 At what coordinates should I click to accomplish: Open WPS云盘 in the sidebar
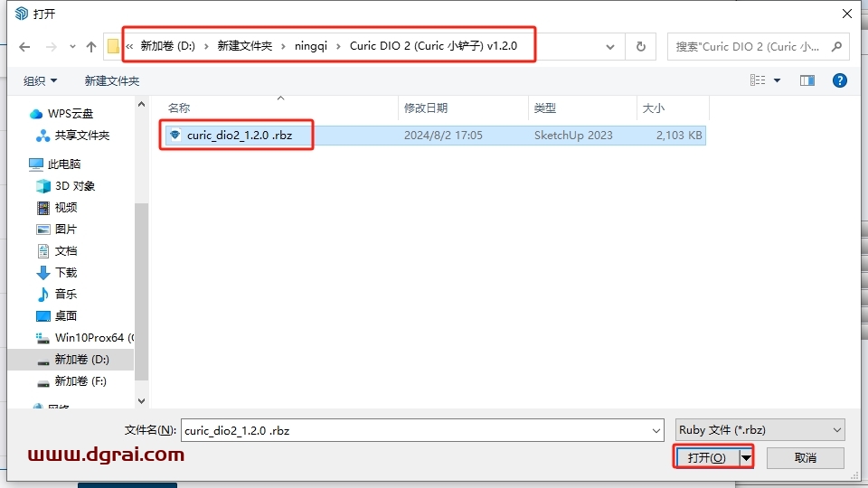61,114
